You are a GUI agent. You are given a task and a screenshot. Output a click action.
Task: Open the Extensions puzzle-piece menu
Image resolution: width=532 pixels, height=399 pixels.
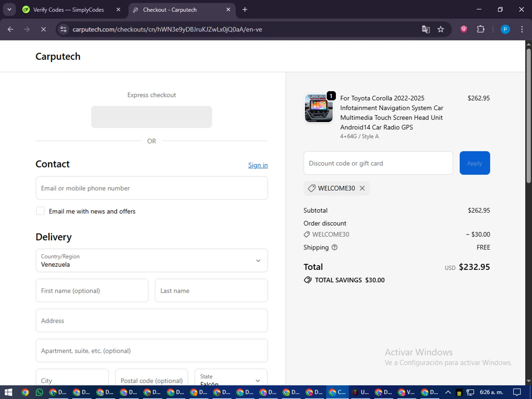(481, 29)
